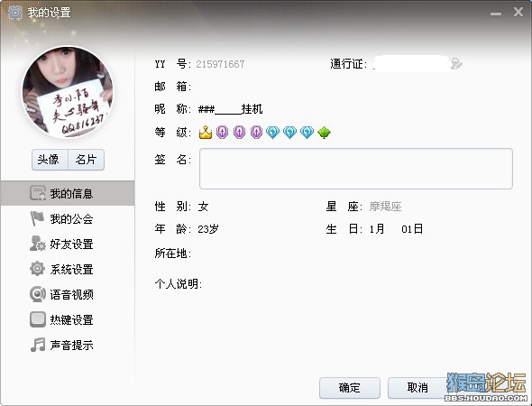Image resolution: width=532 pixels, height=406 pixels.
Task: Close the 我的设置 window
Action: click(x=518, y=13)
